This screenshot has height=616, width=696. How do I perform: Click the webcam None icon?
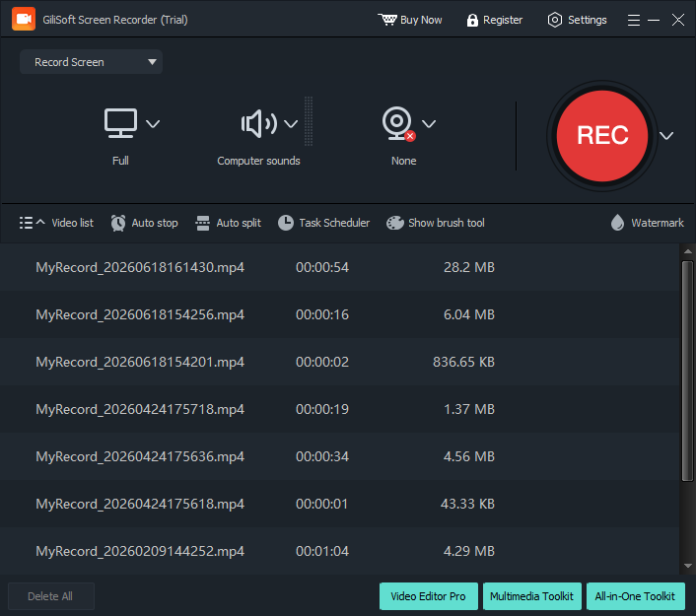click(398, 123)
